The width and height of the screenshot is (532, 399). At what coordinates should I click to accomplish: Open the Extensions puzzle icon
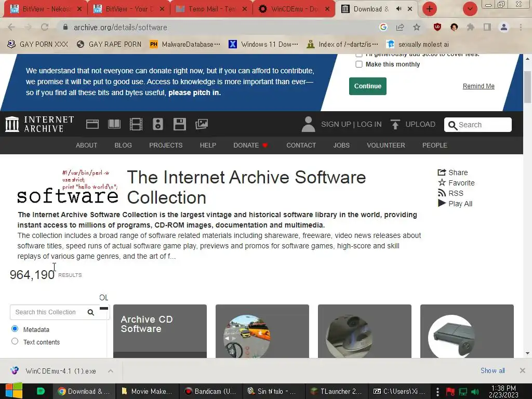(x=470, y=27)
